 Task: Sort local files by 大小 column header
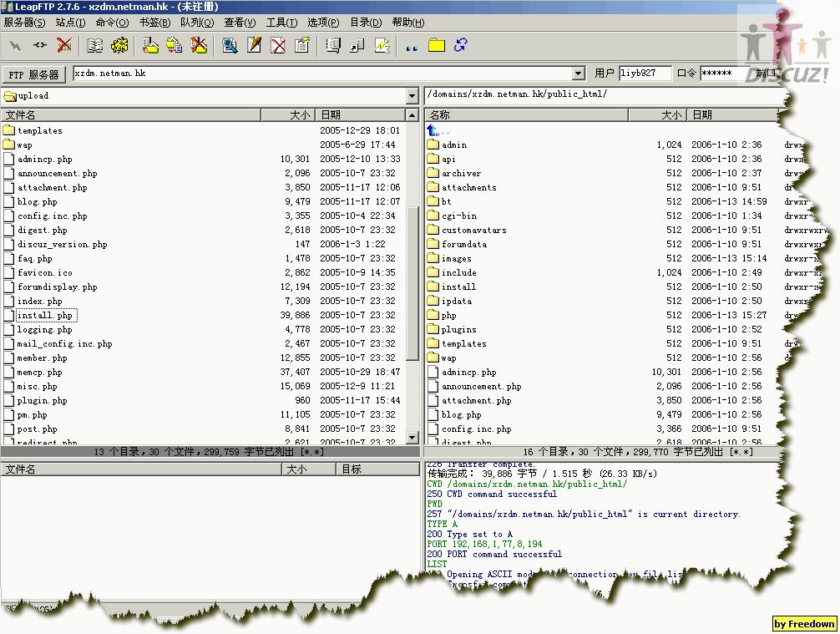(x=288, y=114)
